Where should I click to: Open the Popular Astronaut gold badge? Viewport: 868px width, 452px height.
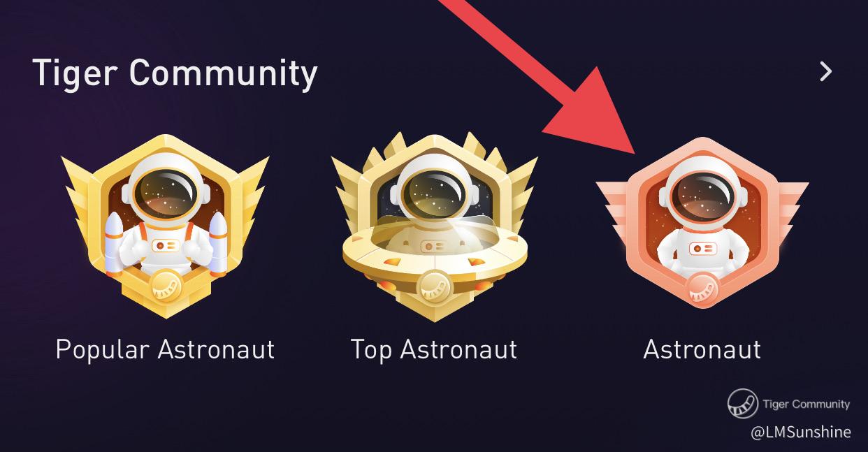tap(165, 226)
